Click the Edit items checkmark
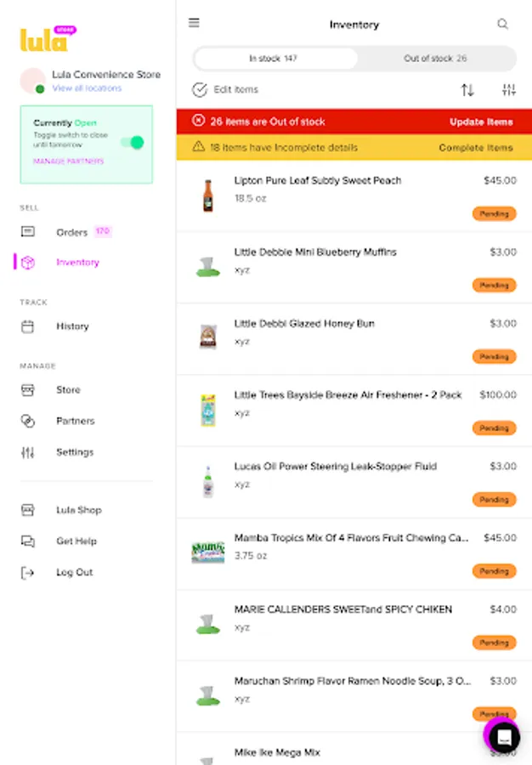This screenshot has height=765, width=532. pos(201,89)
